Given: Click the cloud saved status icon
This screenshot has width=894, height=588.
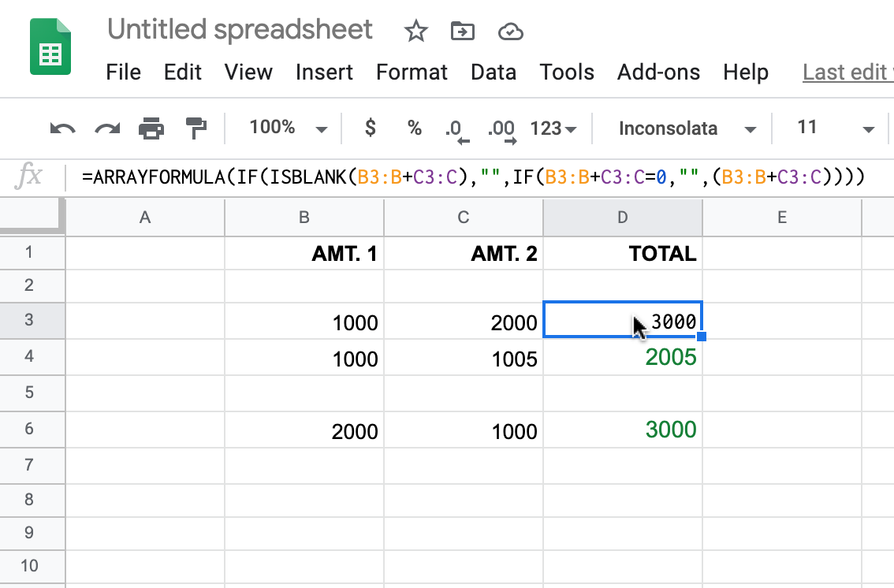Looking at the screenshot, I should coord(510,32).
